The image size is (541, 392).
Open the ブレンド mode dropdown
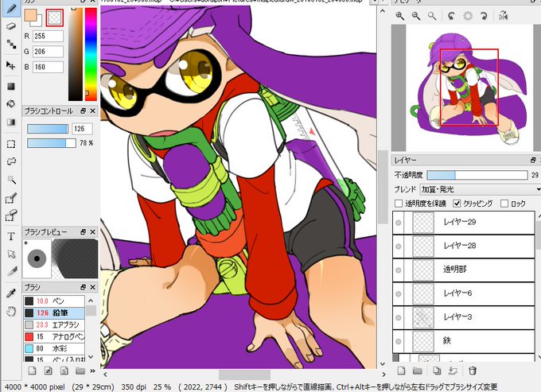point(481,189)
